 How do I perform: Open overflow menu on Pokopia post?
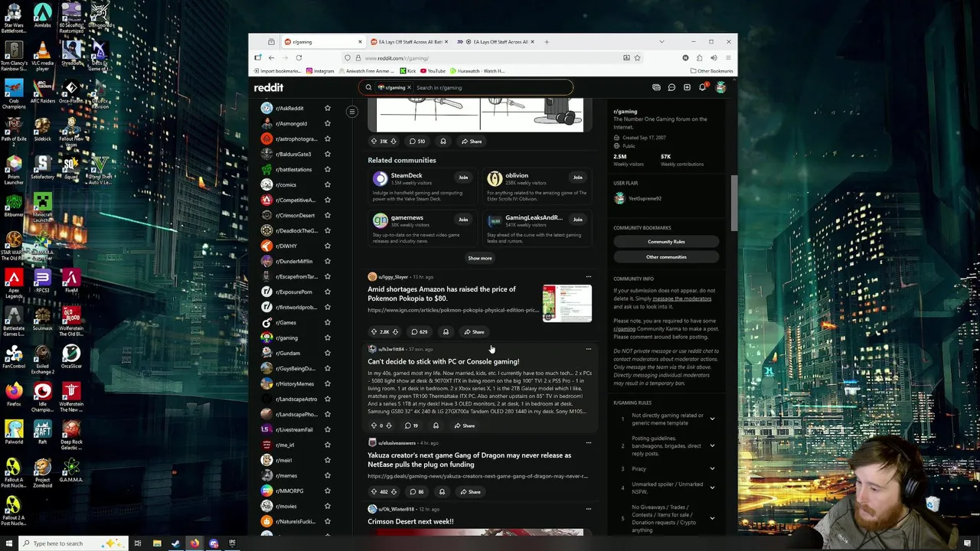pos(588,277)
